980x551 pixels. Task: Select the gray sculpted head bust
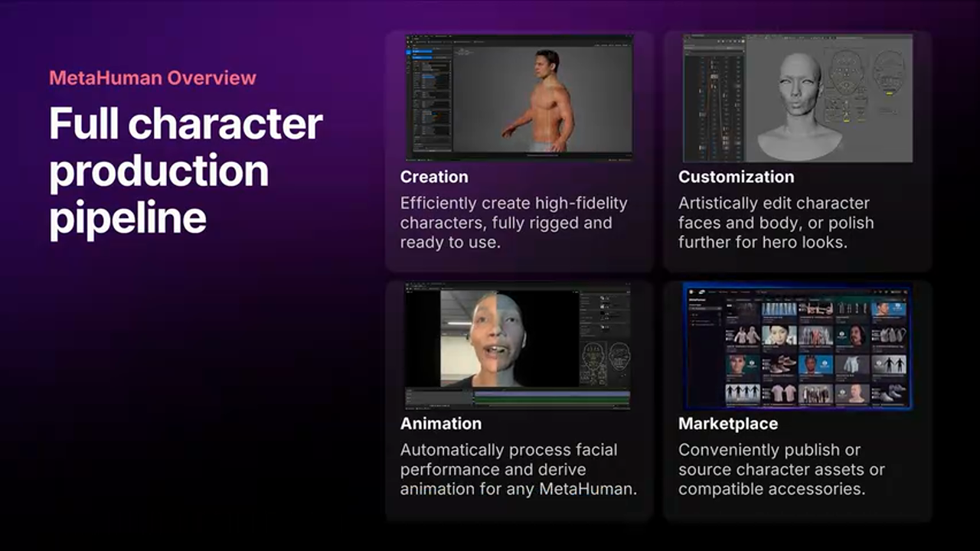(799, 103)
